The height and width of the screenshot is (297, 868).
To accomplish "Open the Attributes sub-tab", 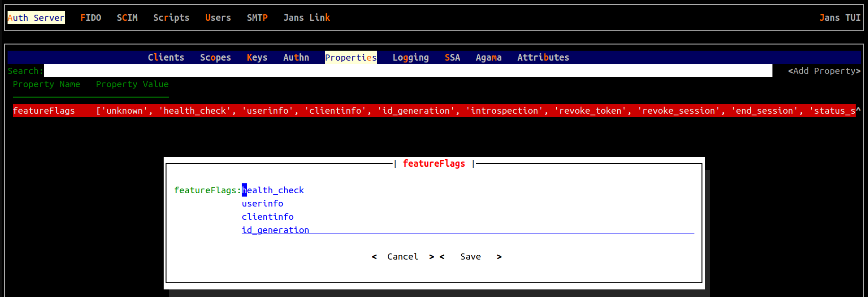I will pyautogui.click(x=543, y=58).
